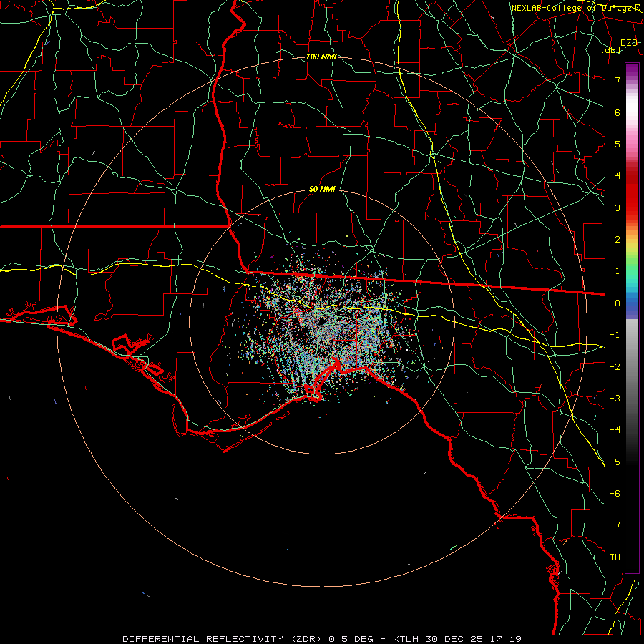This screenshot has width=644, height=644.
Task: Click the '4' value on the color scale
Action: click(x=618, y=176)
